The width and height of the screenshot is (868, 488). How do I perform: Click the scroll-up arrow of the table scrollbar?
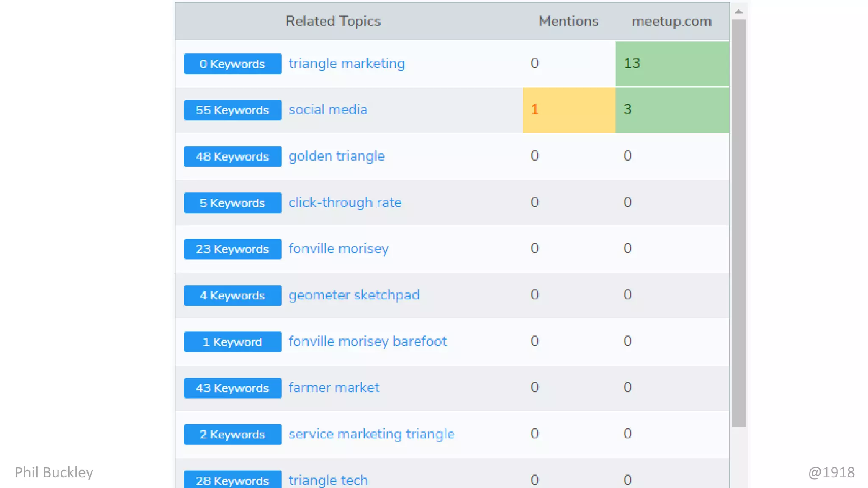pos(739,11)
